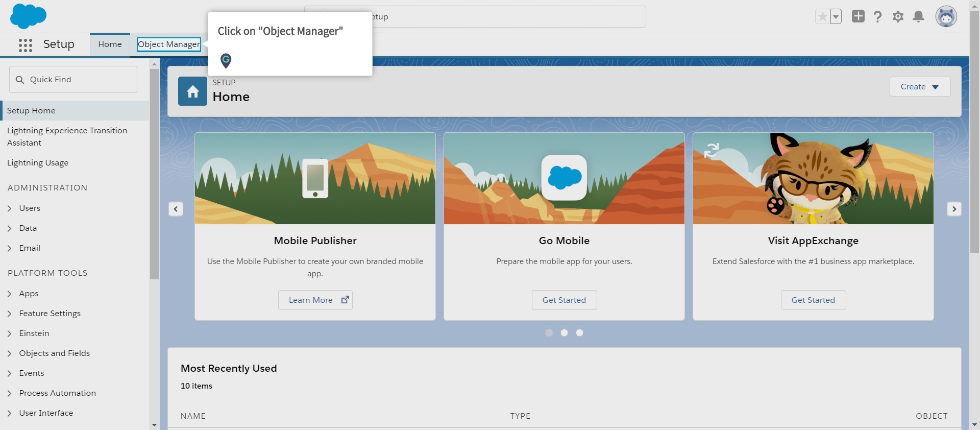The width and height of the screenshot is (980, 430).
Task: Click the sidebar scrollbar up arrow
Action: coord(154,64)
